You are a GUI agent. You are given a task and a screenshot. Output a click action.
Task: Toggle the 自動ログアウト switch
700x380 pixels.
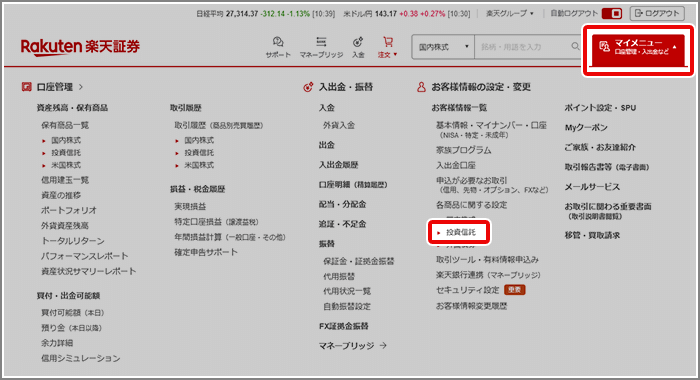point(612,13)
